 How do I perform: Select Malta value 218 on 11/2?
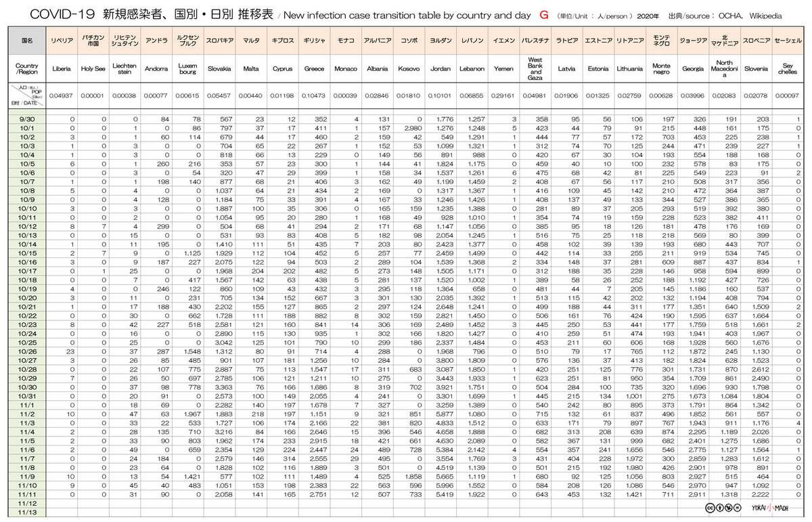point(258,413)
